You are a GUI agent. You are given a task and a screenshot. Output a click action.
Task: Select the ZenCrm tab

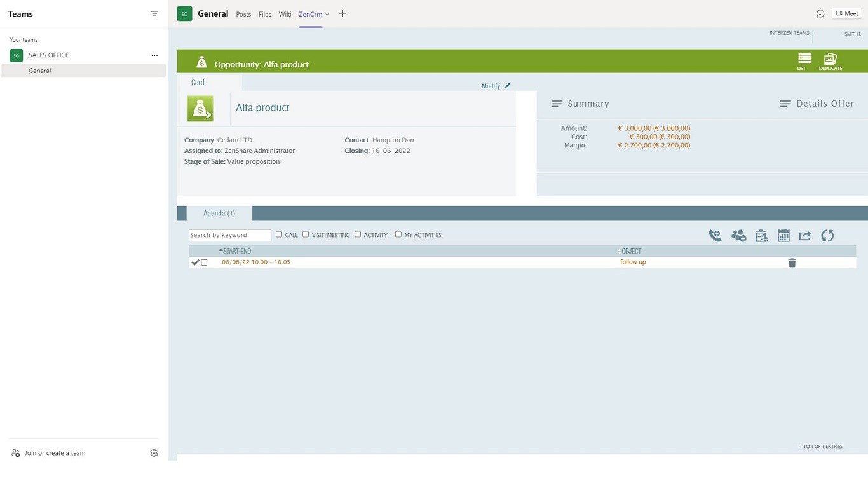tap(311, 14)
